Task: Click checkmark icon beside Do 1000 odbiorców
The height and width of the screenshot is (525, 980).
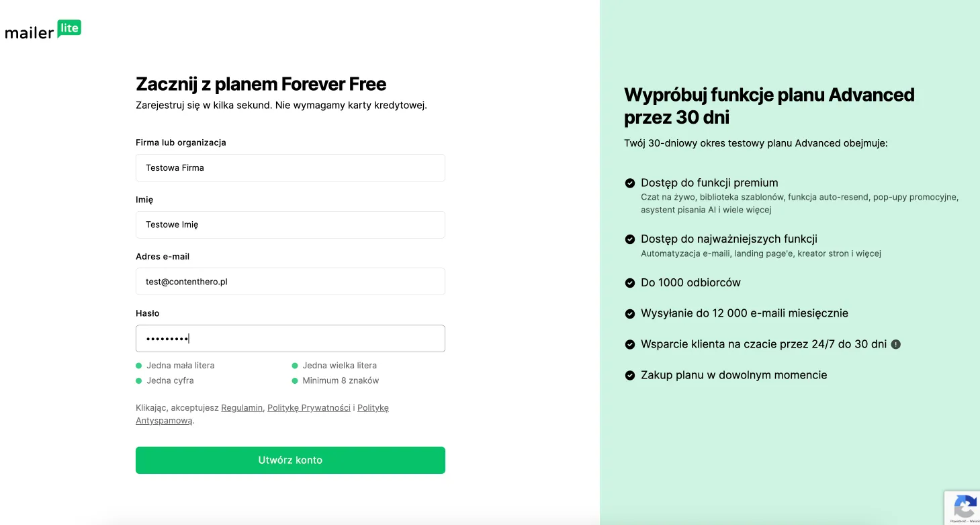Action: coord(630,283)
